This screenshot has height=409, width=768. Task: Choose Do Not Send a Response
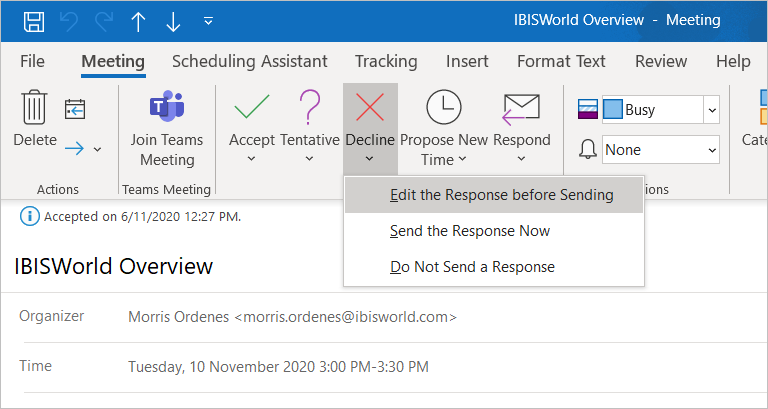pos(472,267)
